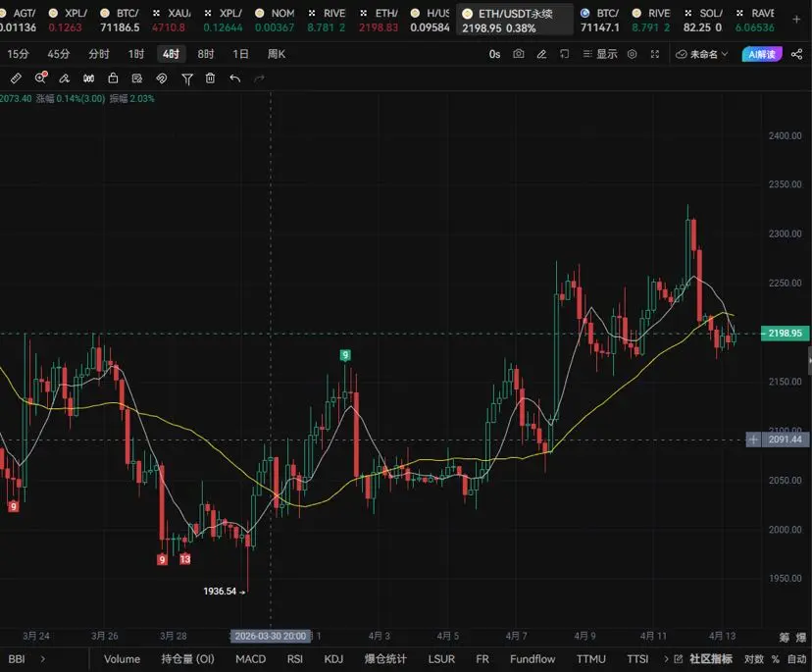This screenshot has width=812, height=672.
Task: Switch to the 周K timeframe
Action: (276, 54)
